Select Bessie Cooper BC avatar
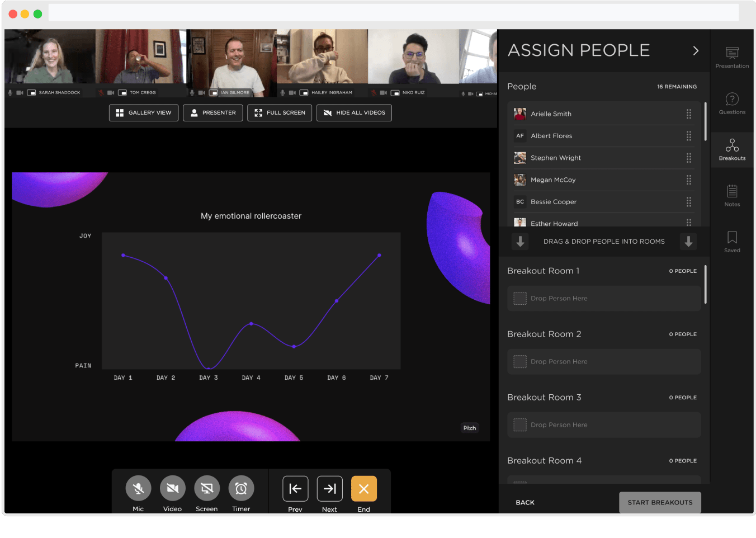 [520, 202]
